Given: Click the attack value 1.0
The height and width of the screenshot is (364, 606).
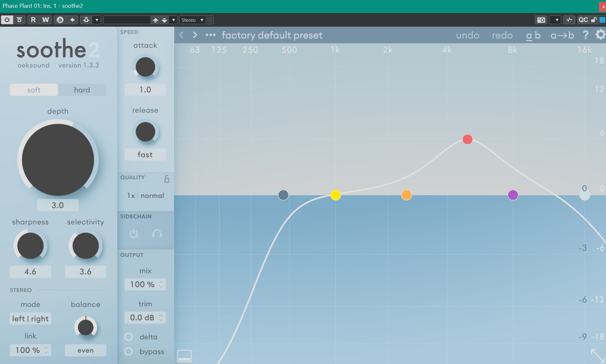Looking at the screenshot, I should 145,89.
